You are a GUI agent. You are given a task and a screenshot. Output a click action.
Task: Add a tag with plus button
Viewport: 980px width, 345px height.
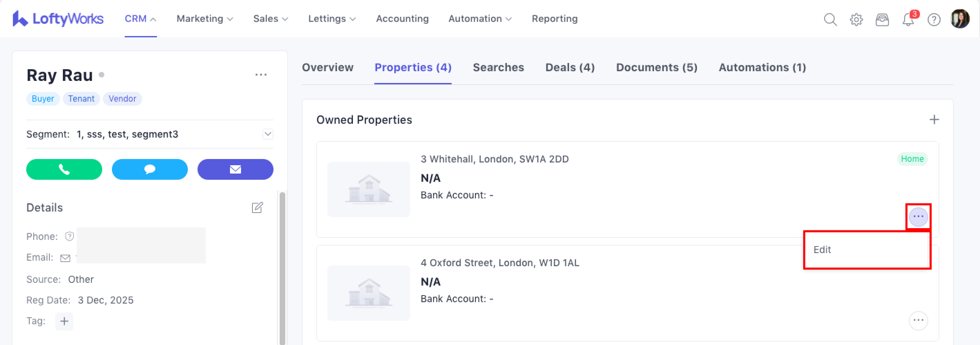coord(64,321)
